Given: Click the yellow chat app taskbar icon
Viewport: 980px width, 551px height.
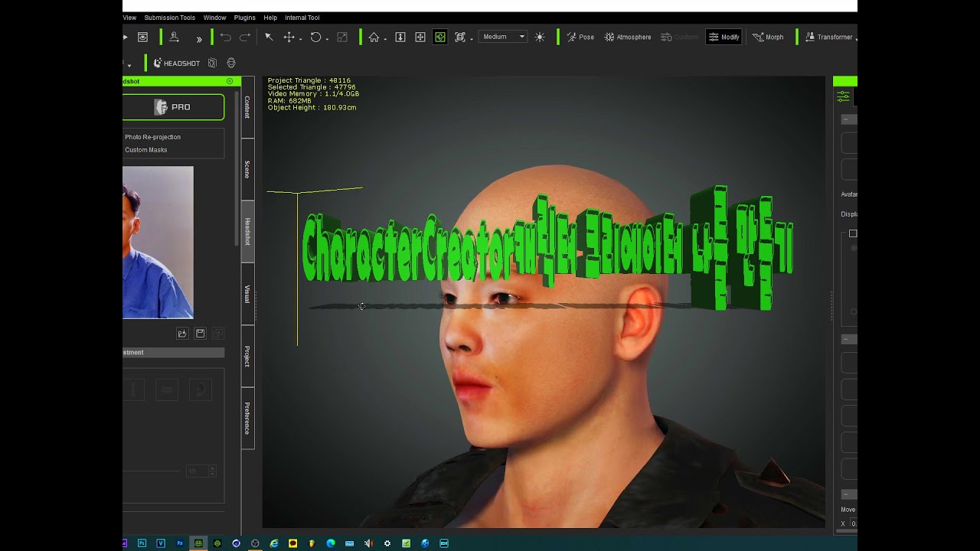Looking at the screenshot, I should click(292, 543).
